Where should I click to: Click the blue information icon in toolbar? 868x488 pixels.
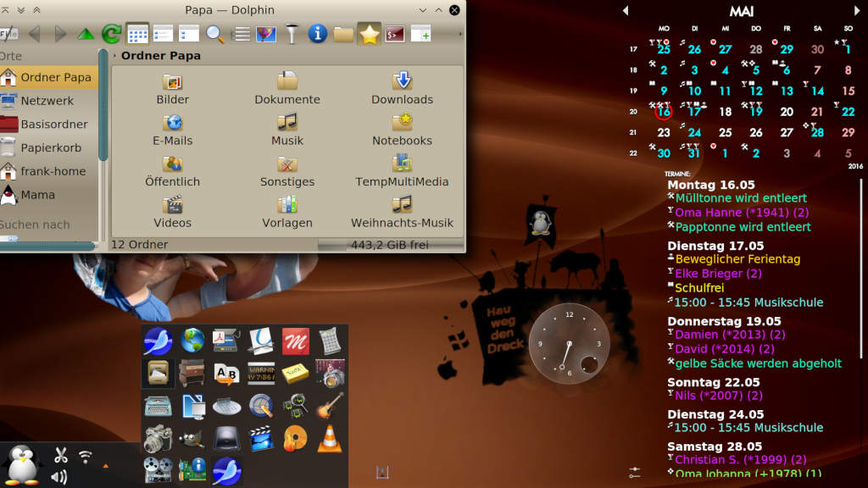(318, 34)
